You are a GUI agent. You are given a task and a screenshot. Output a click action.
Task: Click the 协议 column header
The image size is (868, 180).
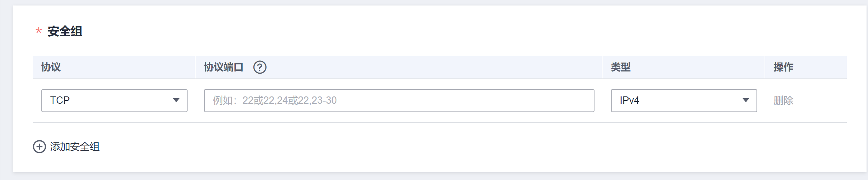51,67
